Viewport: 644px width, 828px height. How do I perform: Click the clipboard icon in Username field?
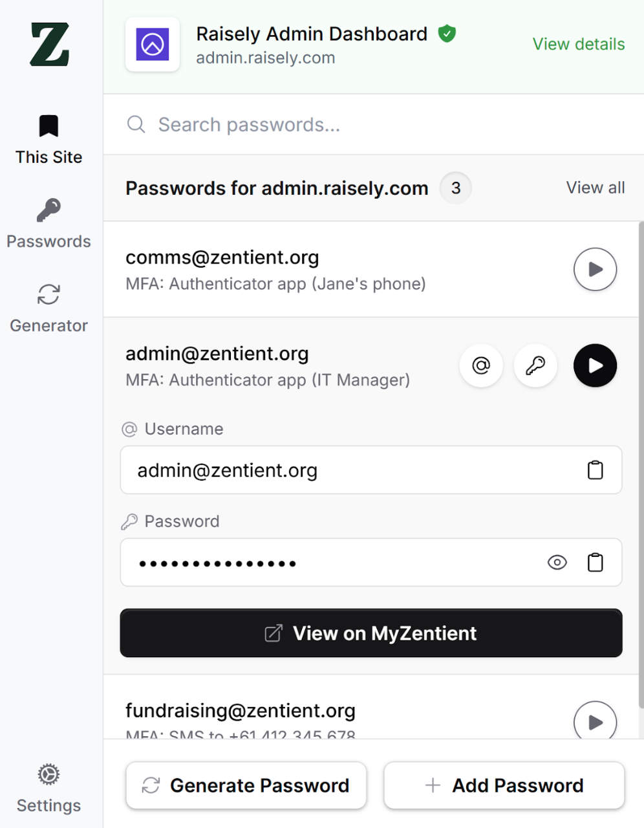tap(595, 470)
